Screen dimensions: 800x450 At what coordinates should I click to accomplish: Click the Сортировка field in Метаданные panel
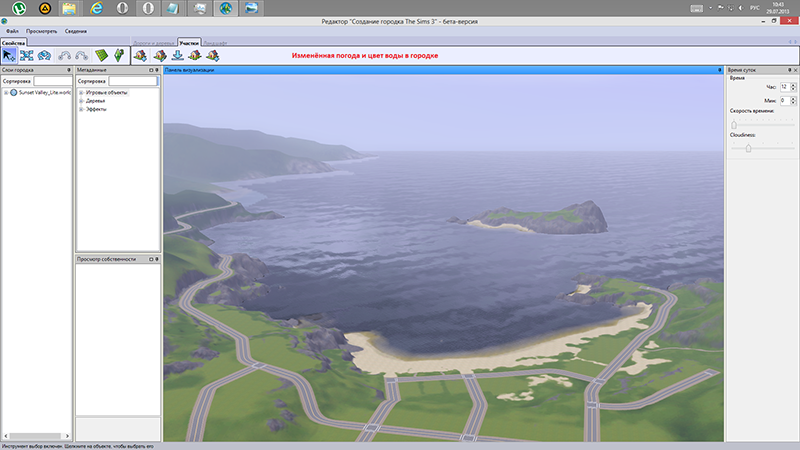point(132,81)
